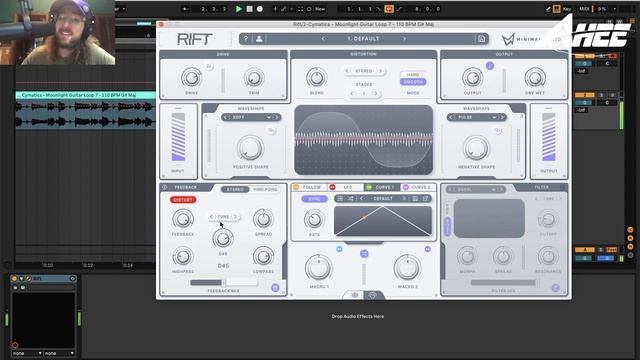Set distortion mode to SMOOTH
Screen dimensions: 640x360
(413, 82)
